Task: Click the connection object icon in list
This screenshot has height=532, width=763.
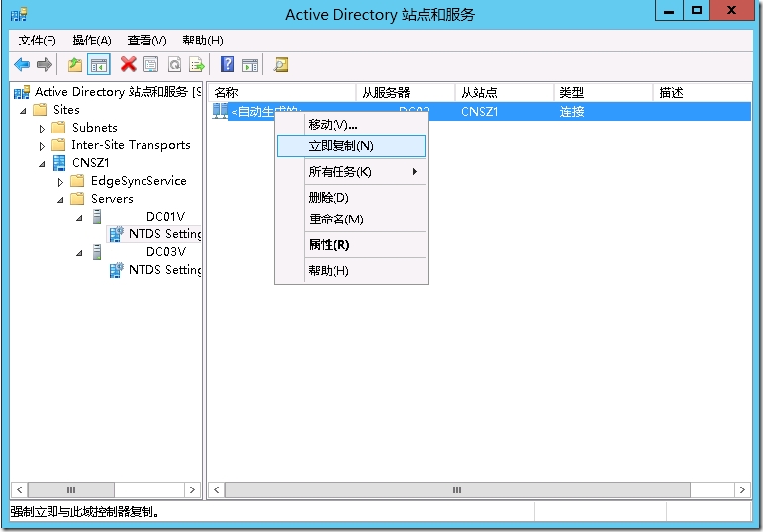Action: coord(220,111)
